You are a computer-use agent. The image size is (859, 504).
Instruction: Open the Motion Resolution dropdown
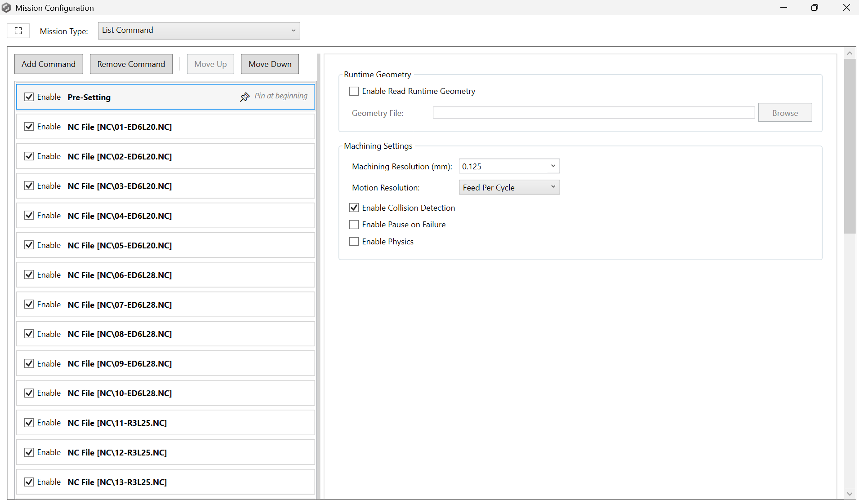(x=509, y=187)
